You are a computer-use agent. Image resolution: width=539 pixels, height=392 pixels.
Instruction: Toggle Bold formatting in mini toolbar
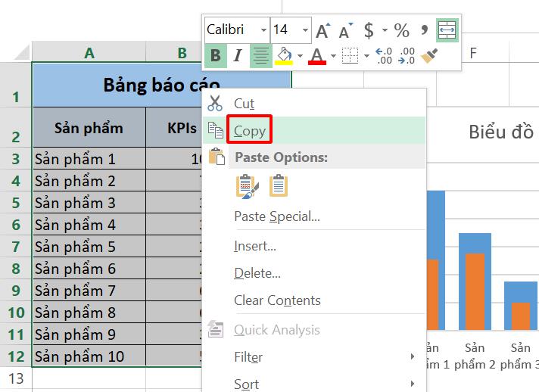[216, 55]
